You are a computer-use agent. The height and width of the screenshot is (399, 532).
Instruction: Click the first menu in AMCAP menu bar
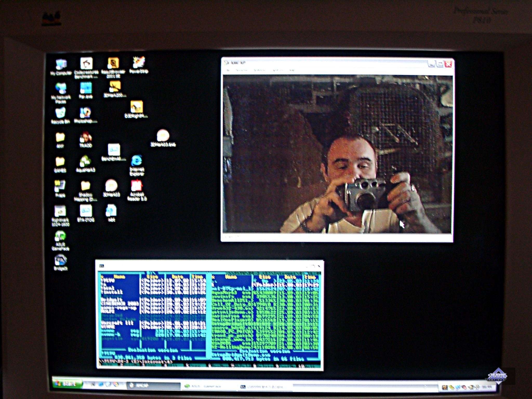[228, 70]
